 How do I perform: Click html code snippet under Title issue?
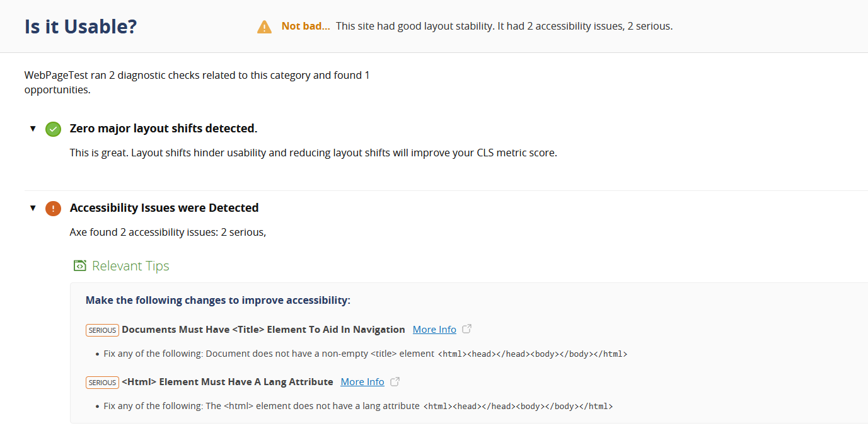pos(533,354)
